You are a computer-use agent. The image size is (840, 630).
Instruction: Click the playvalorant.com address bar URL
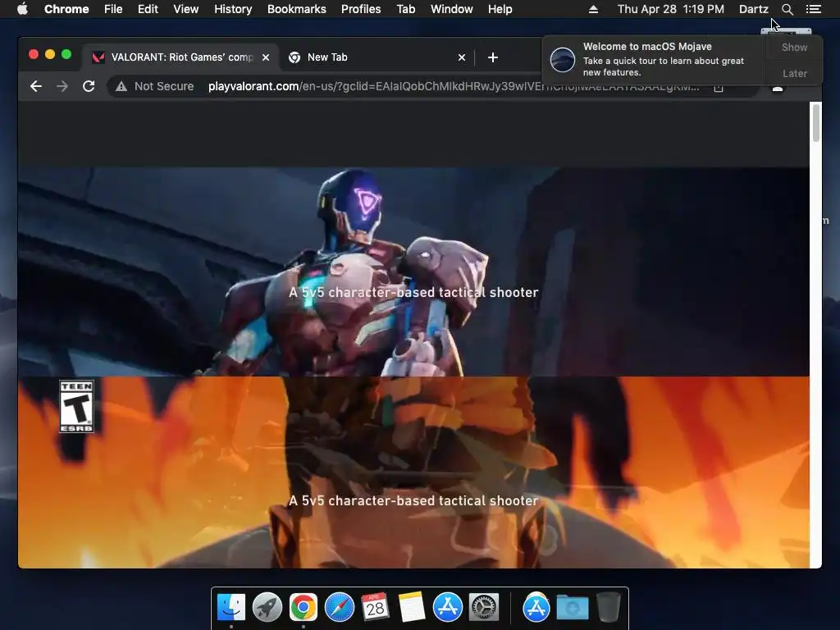click(453, 86)
